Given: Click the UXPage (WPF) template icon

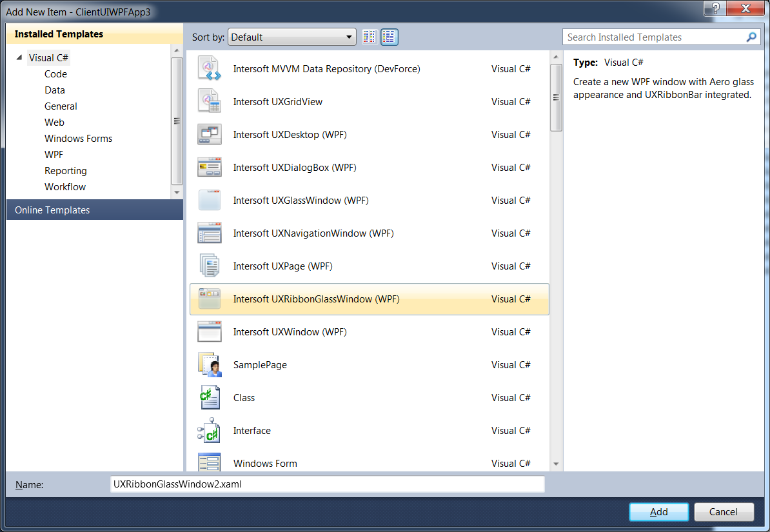Looking at the screenshot, I should (x=210, y=266).
